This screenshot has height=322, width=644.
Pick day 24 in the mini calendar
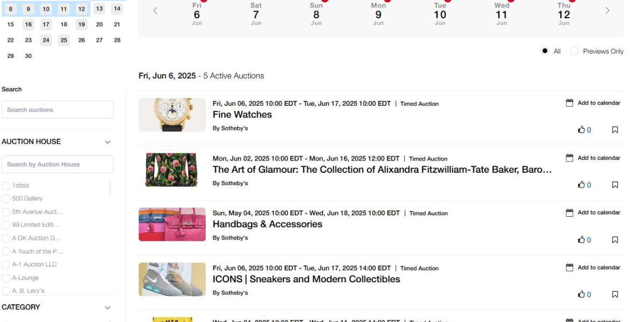point(46,40)
